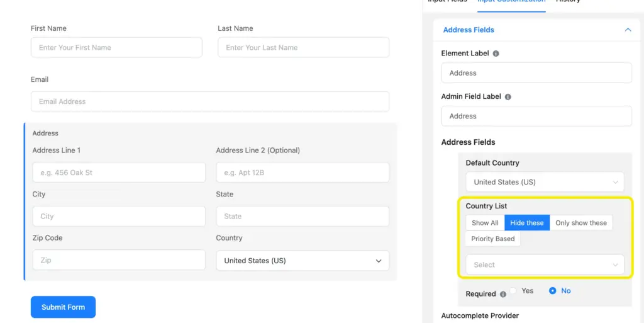This screenshot has height=323, width=644.
Task: Click the Zip Code input field
Action: coord(119,260)
